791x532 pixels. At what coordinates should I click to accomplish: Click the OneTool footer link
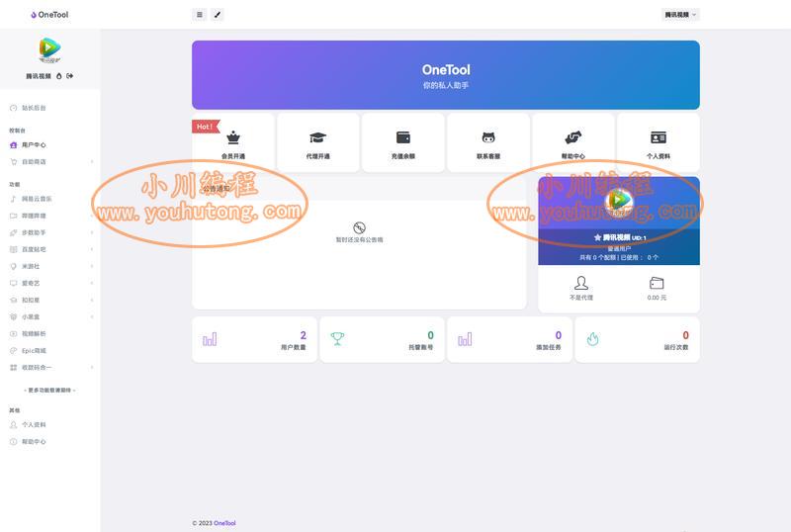[224, 523]
